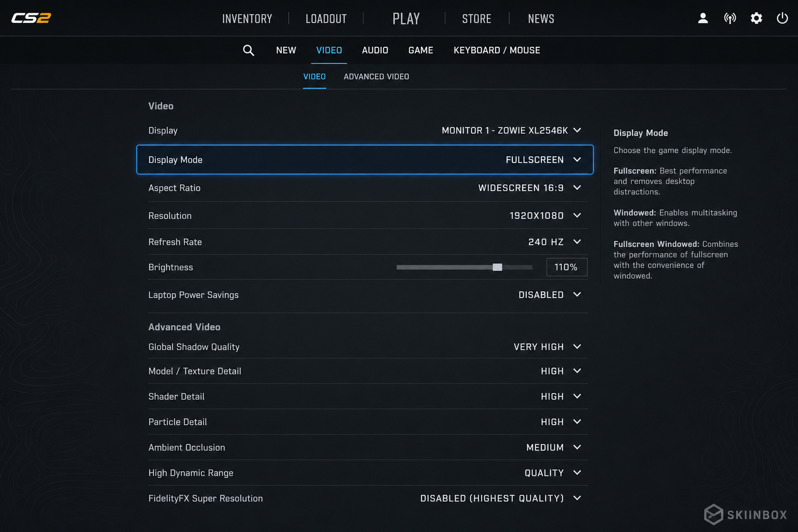Open the News menu
The image size is (798, 532).
541,19
